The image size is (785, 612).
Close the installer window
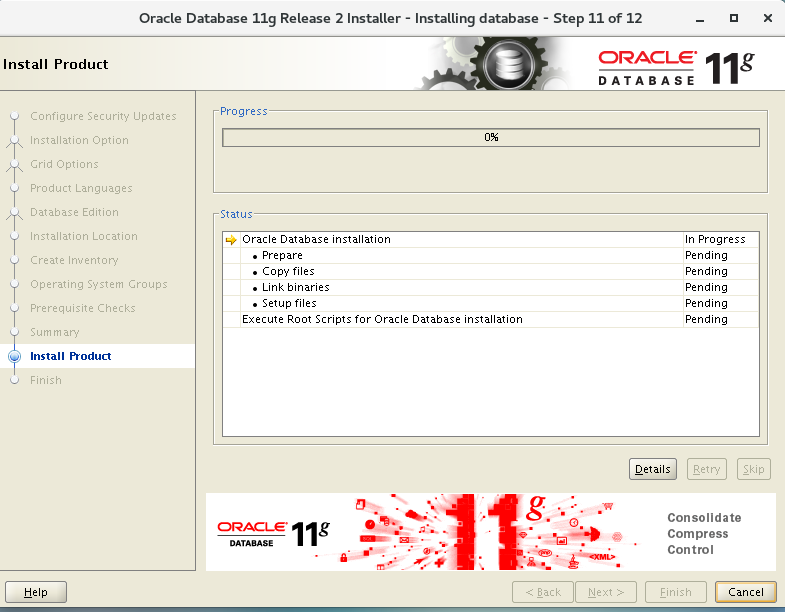tap(767, 19)
